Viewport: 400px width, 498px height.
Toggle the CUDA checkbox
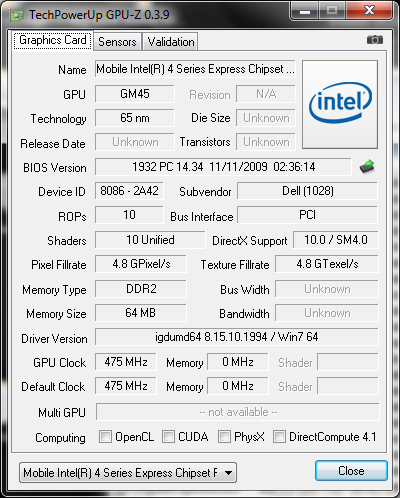click(168, 437)
